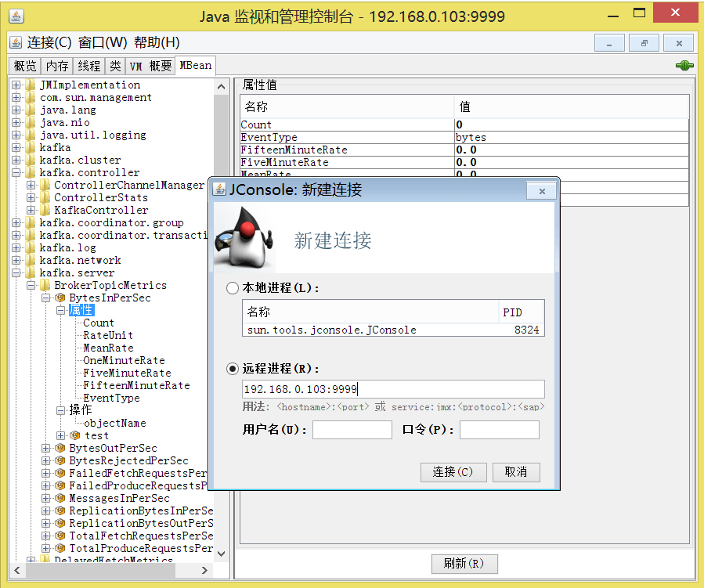Click the 名称 column header in attribute table
Screen dimensions: 704x588
coord(348,106)
